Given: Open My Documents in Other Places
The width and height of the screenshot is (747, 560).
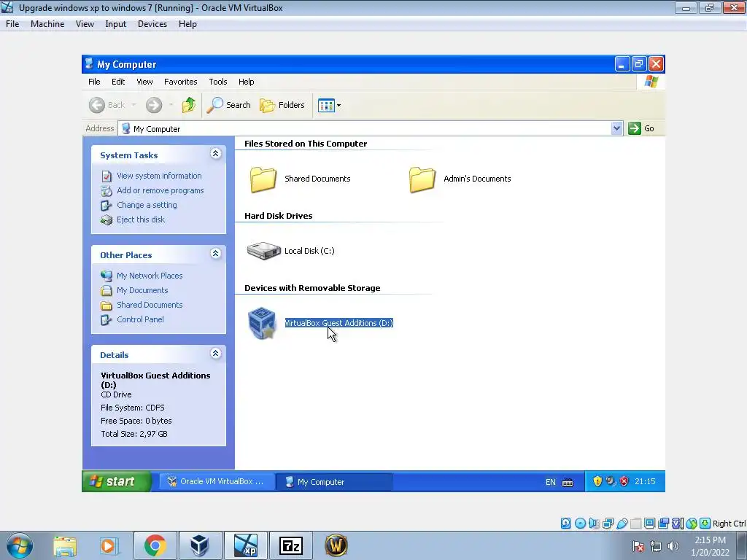Looking at the screenshot, I should coord(142,290).
